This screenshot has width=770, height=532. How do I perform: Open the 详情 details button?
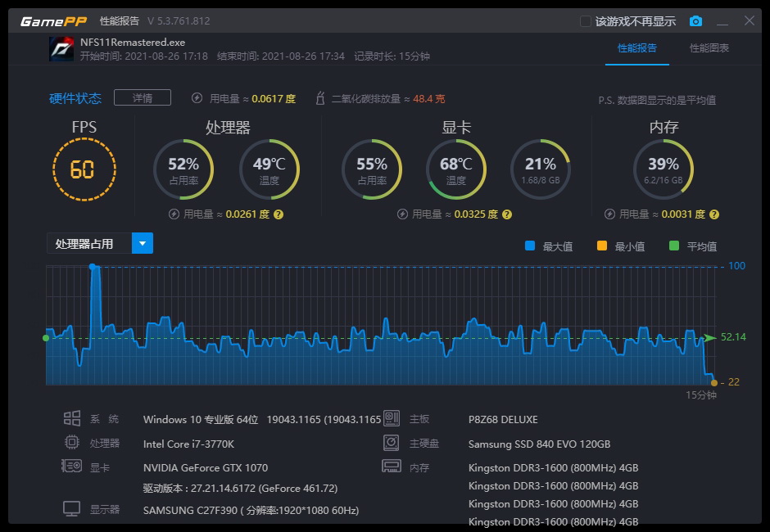click(x=143, y=97)
